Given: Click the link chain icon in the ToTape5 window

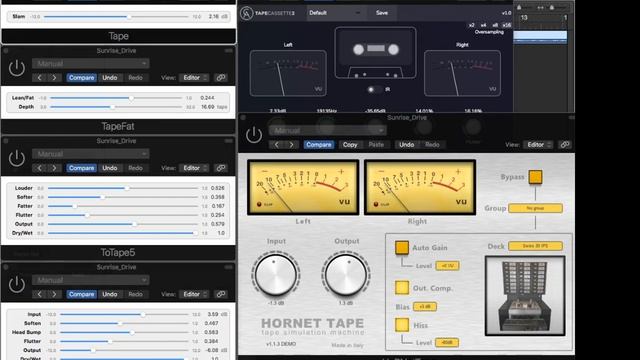Looking at the screenshot, I should pos(221,294).
